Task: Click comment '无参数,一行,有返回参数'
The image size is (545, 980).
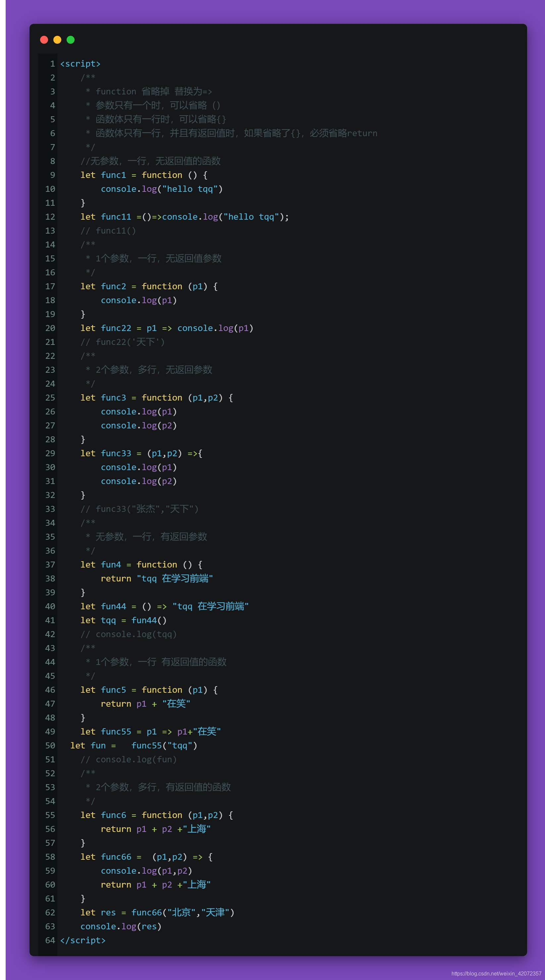Action: pyautogui.click(x=151, y=537)
